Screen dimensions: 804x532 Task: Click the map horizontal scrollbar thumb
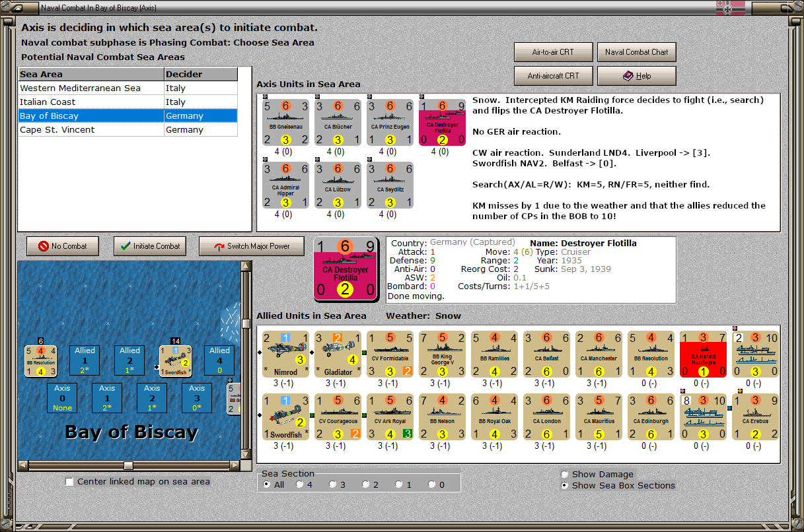129,465
